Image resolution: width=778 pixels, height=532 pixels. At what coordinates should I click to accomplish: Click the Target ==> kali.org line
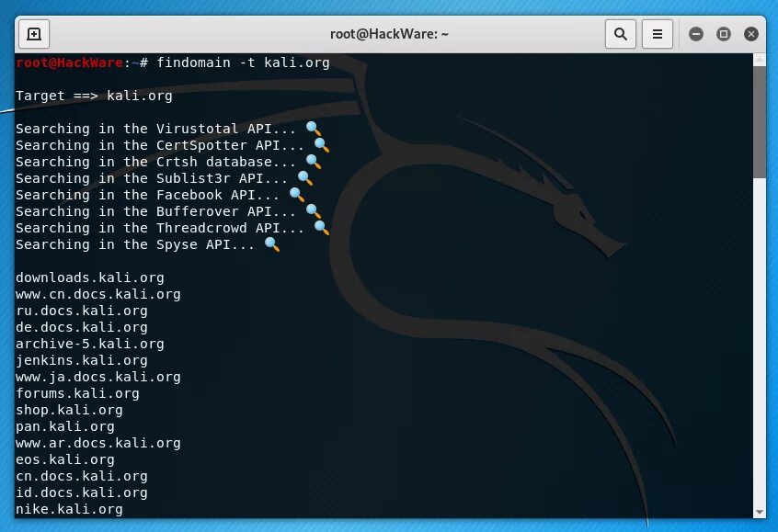pos(94,96)
